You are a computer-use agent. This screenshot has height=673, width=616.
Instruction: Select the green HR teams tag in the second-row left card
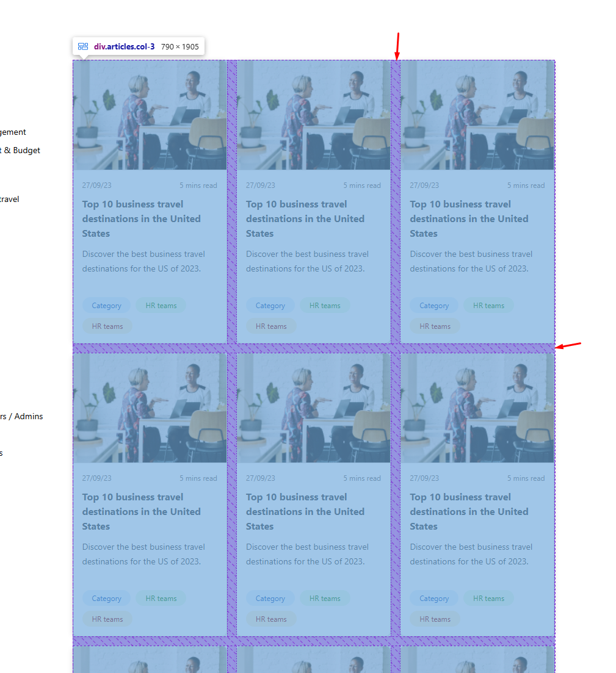161,599
